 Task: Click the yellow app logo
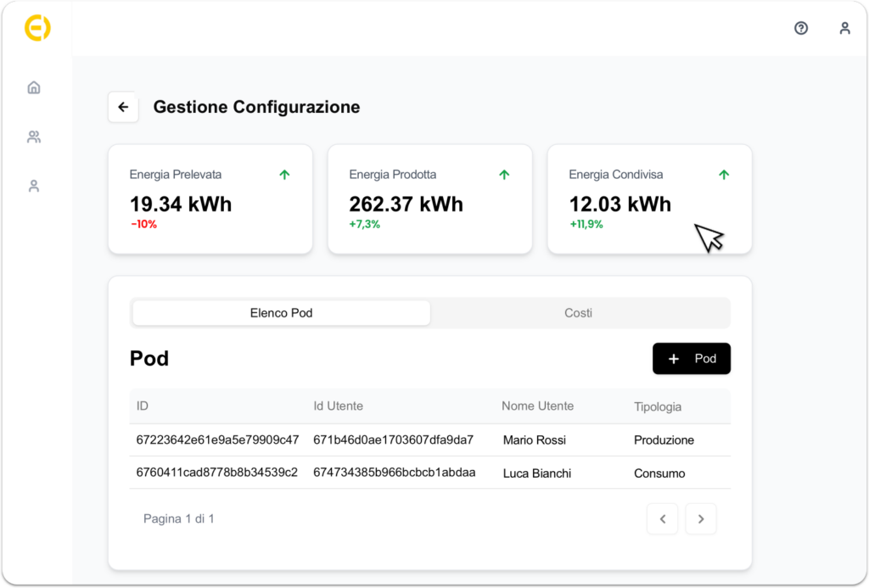(37, 28)
